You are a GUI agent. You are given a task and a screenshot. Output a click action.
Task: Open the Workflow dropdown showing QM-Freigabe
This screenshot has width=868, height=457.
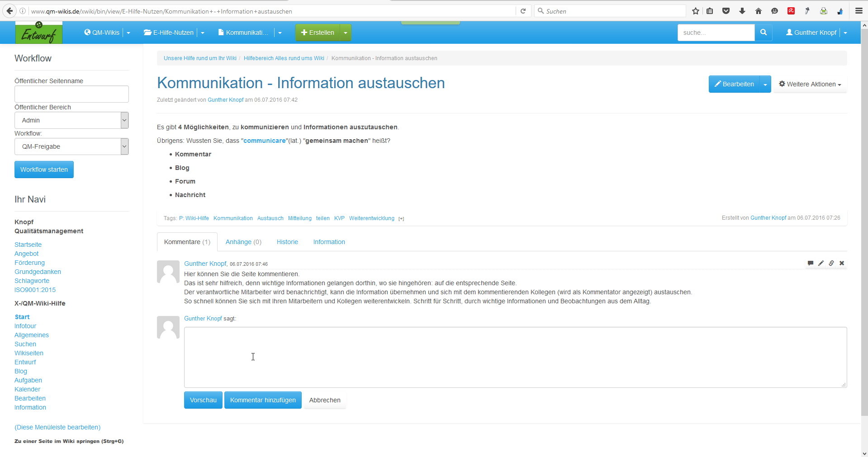pos(71,146)
